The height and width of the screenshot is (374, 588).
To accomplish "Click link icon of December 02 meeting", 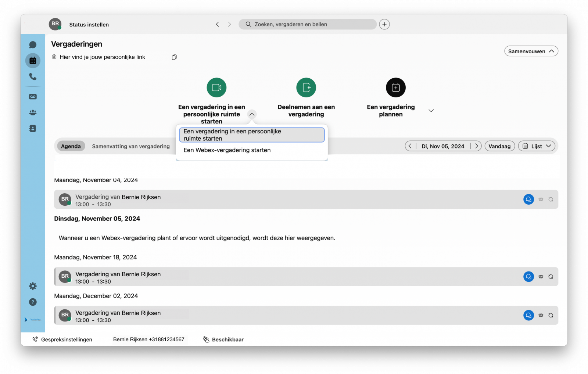I will coord(541,315).
